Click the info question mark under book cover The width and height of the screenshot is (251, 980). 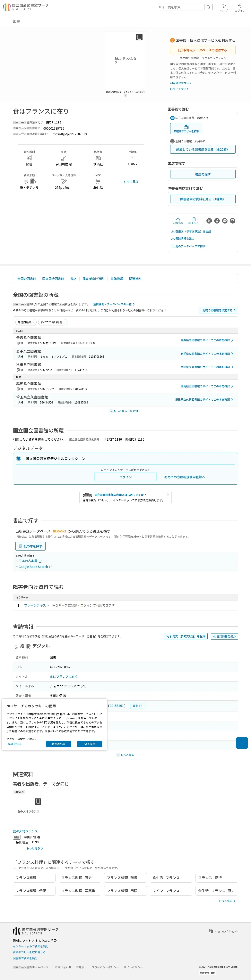click(x=125, y=95)
